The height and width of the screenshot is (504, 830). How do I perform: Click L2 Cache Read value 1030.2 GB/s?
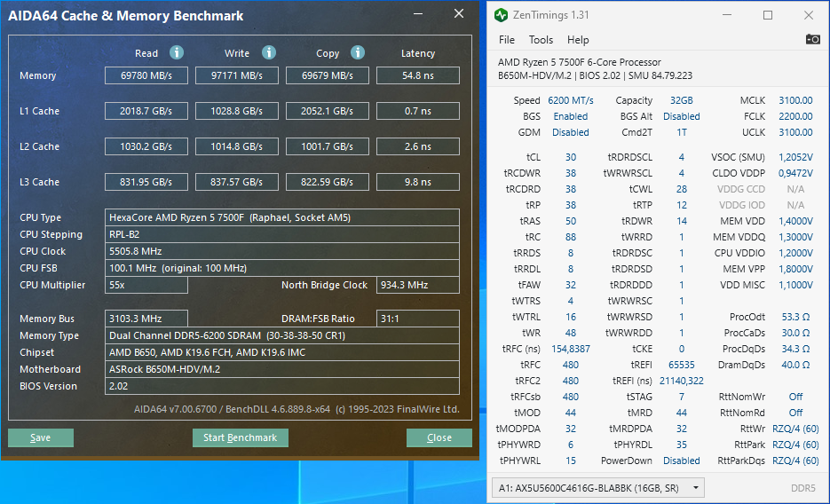[x=146, y=146]
